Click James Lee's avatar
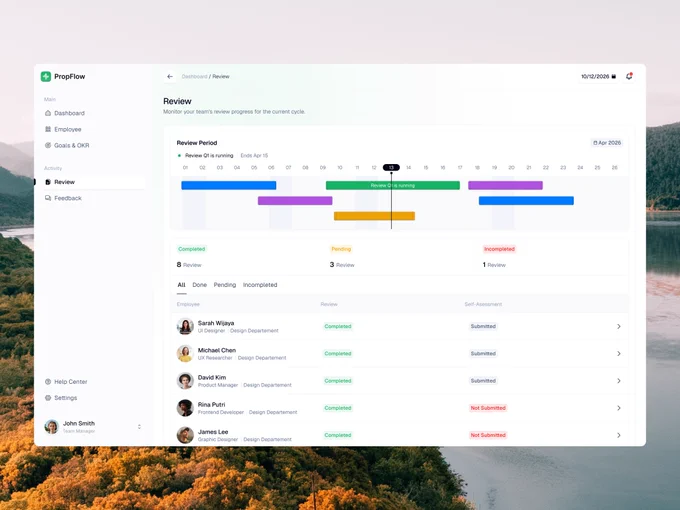This screenshot has width=680, height=510. click(x=185, y=435)
